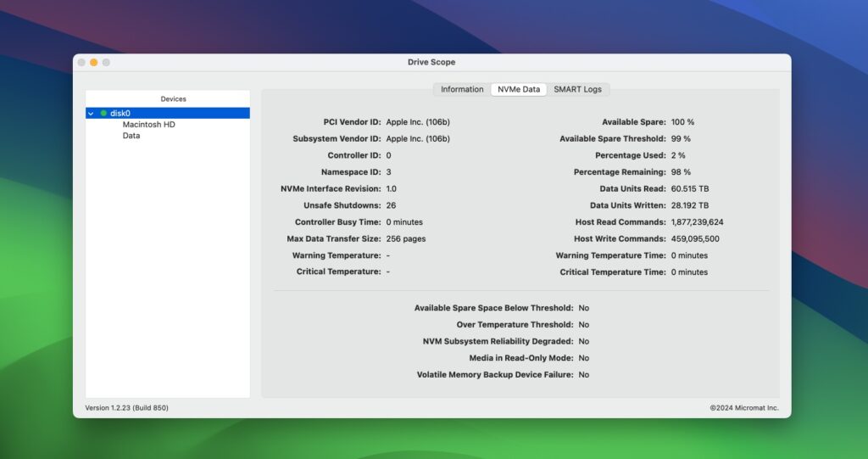Image resolution: width=868 pixels, height=459 pixels.
Task: Click the Unsafe Shutdowns value 26
Action: tap(391, 205)
